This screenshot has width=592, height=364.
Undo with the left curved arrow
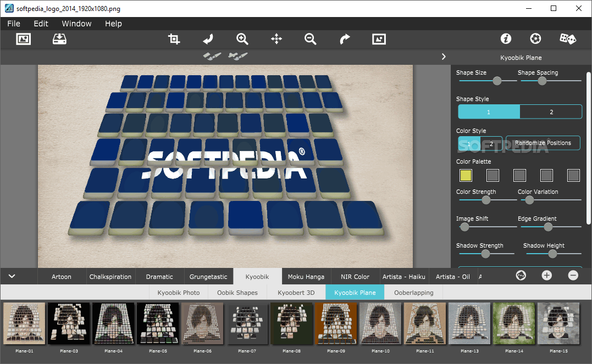(208, 39)
